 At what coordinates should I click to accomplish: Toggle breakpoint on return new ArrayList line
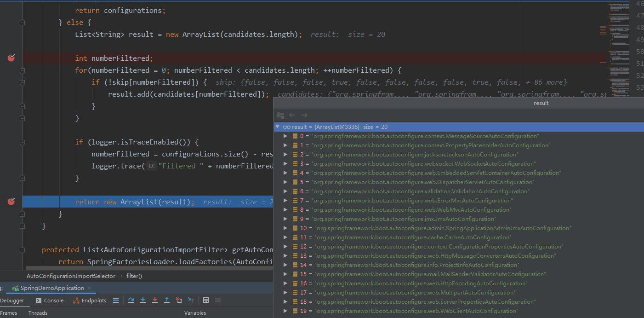[x=11, y=202]
